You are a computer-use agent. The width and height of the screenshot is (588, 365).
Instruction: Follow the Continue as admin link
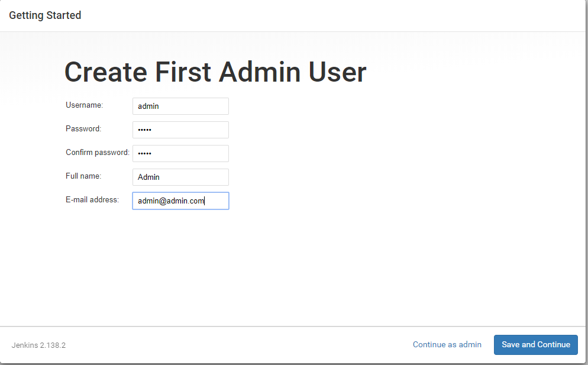click(x=447, y=344)
